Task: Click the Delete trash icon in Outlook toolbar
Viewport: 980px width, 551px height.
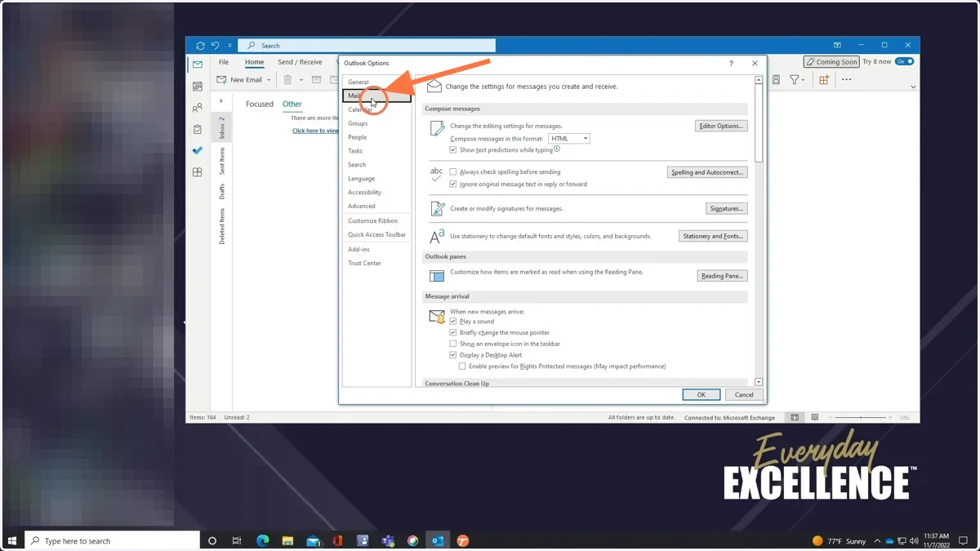Action: click(287, 80)
